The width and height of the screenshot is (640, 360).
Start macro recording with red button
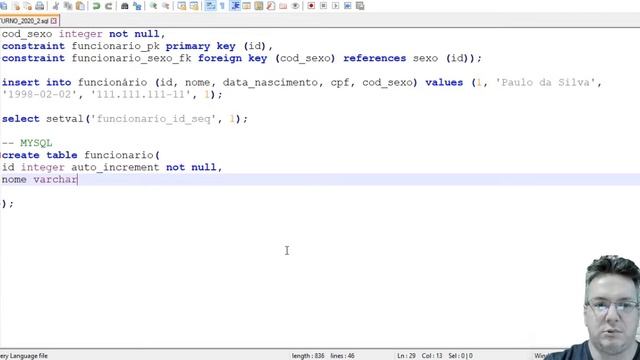(x=311, y=6)
